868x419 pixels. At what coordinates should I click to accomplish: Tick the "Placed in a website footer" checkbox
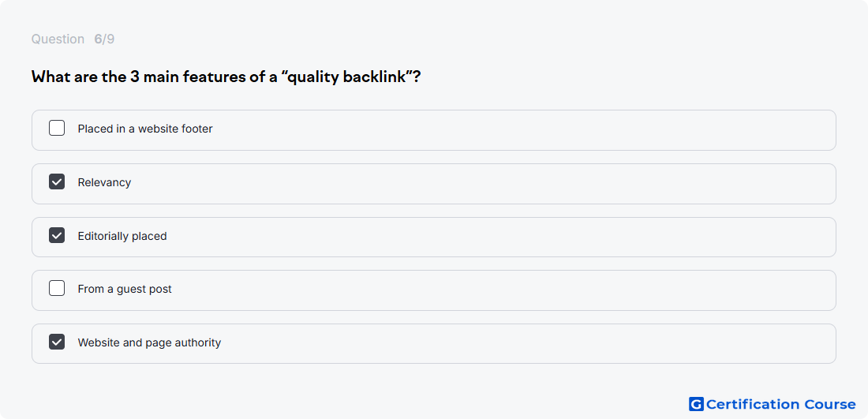pyautogui.click(x=57, y=129)
